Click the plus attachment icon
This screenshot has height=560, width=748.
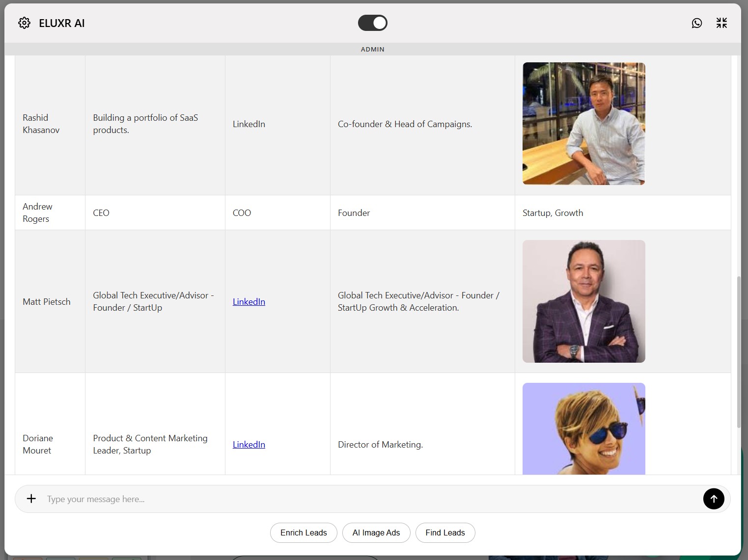click(x=31, y=499)
